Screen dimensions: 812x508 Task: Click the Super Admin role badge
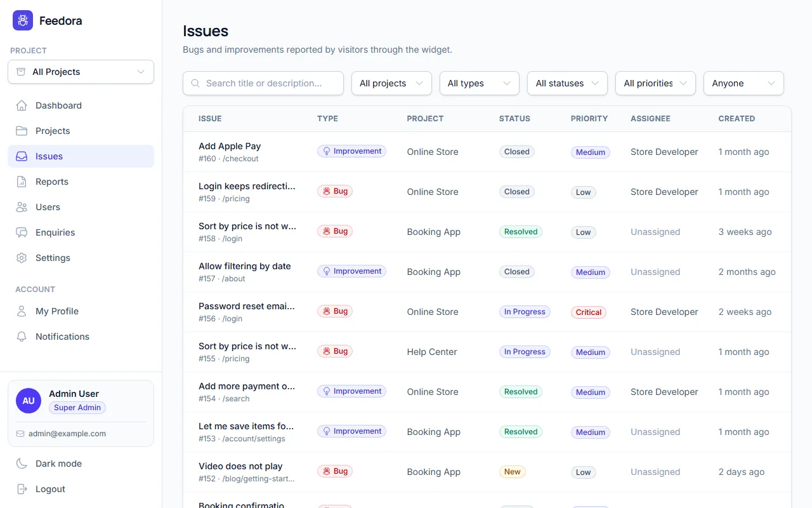coord(77,408)
